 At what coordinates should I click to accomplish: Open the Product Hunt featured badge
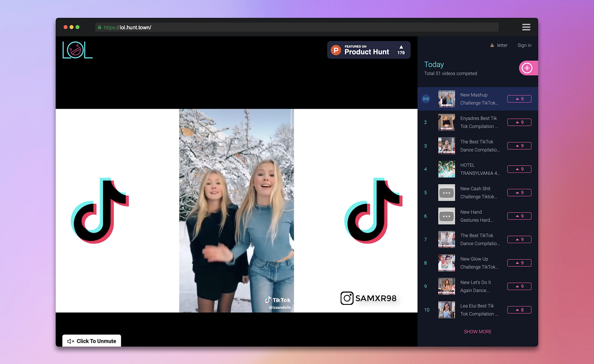tap(369, 50)
